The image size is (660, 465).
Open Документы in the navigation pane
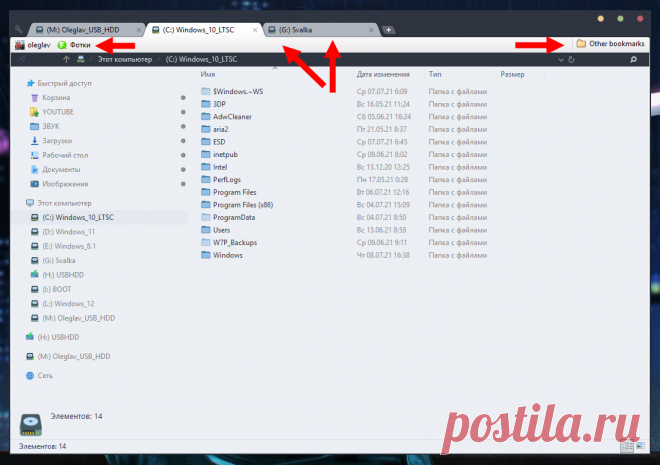[x=55, y=169]
